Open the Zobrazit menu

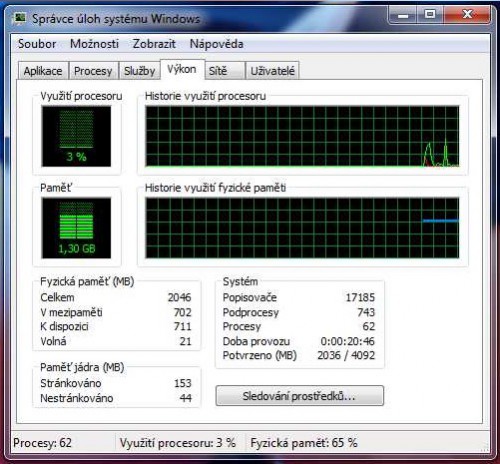click(154, 44)
